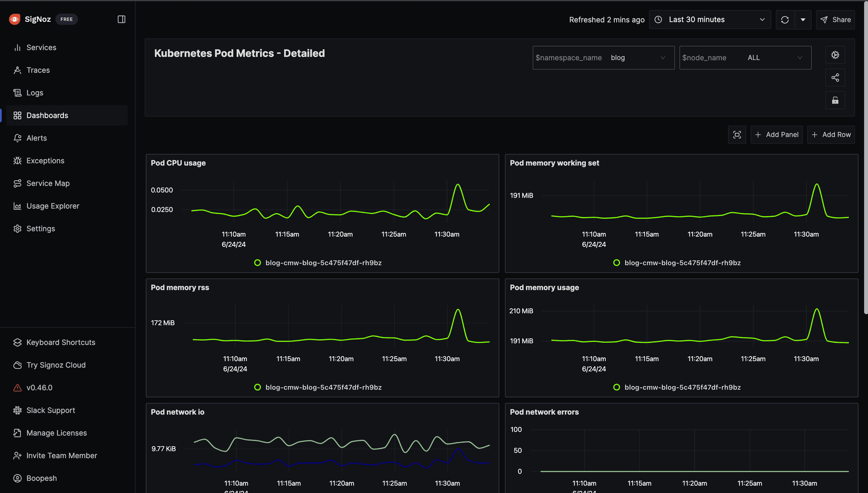The image size is (868, 493).
Task: Click the dashboard share nodes icon
Action: (x=835, y=78)
